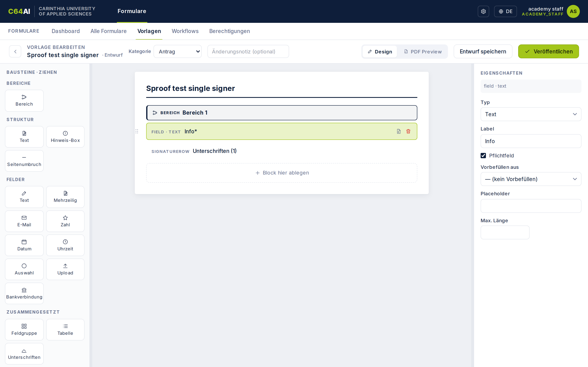588x367 pixels.
Task: Open the Vorbefüllen aus dropdown
Action: tap(531, 179)
